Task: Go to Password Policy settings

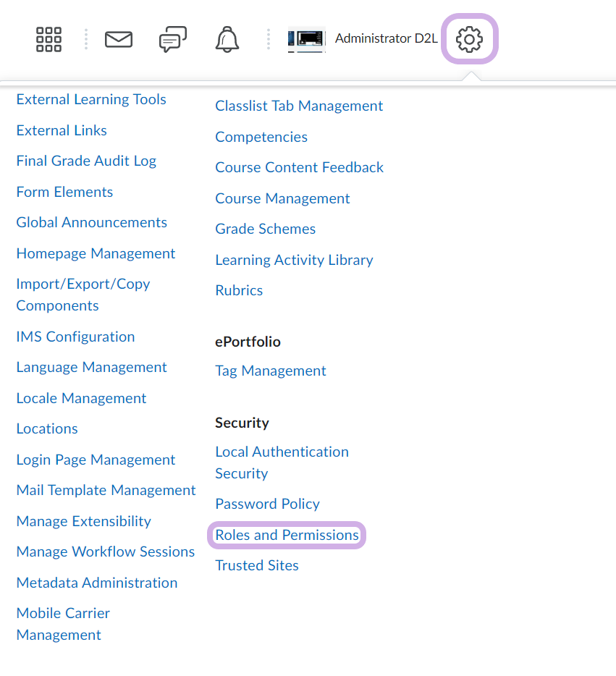Action: 267,504
